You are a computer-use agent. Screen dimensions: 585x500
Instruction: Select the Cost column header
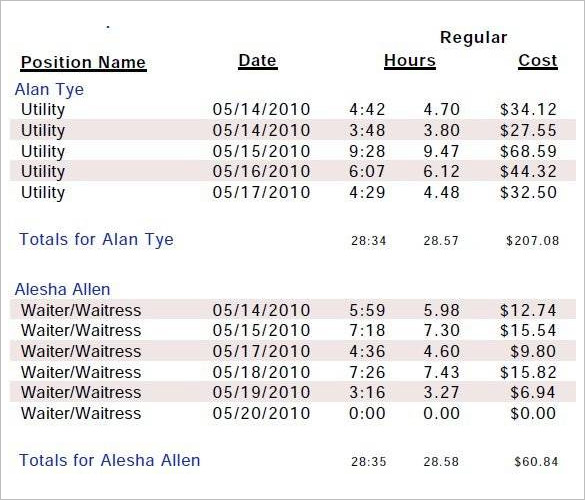pos(538,60)
